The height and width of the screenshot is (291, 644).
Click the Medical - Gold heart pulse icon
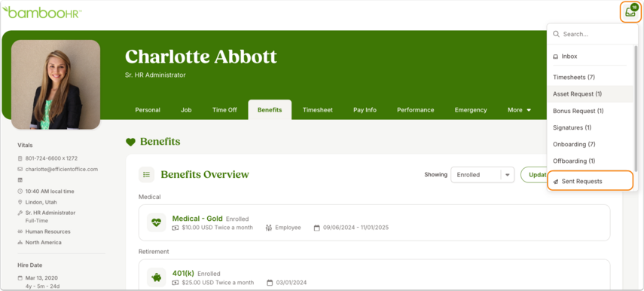pos(156,222)
